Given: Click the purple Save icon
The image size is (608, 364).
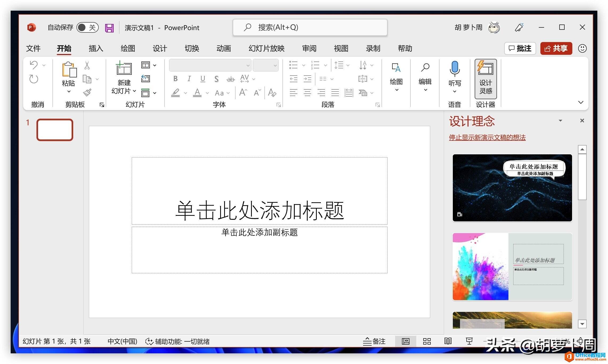Looking at the screenshot, I should click(109, 28).
